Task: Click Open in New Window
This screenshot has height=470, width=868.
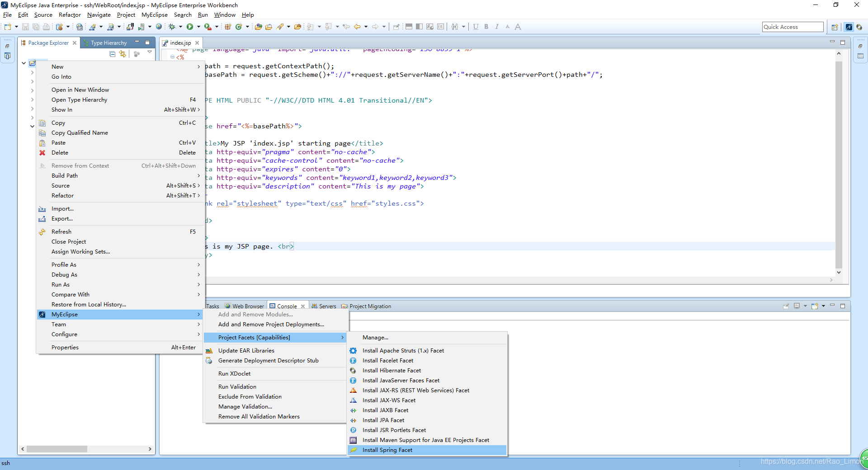Action: (x=120, y=89)
